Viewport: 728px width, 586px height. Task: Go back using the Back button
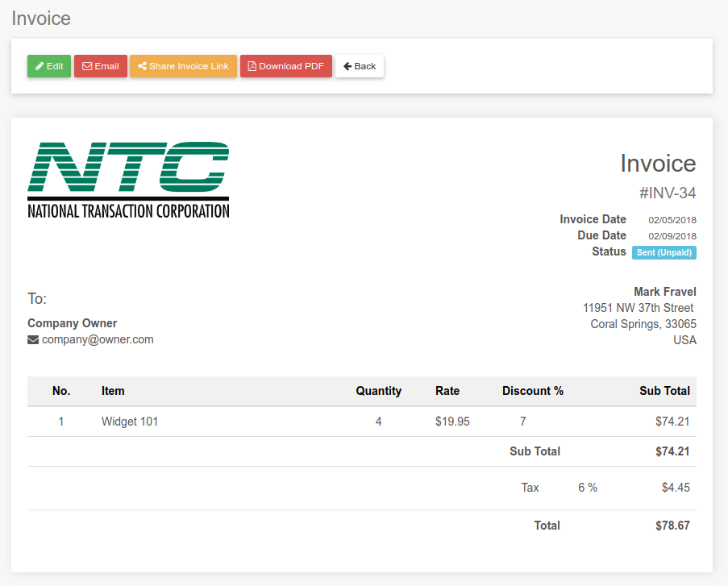point(360,66)
